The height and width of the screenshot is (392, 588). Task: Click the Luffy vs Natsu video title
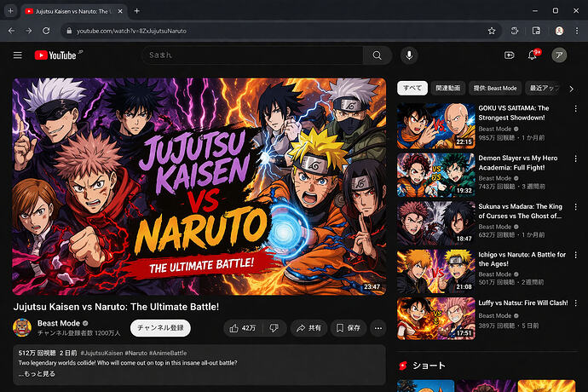523,303
